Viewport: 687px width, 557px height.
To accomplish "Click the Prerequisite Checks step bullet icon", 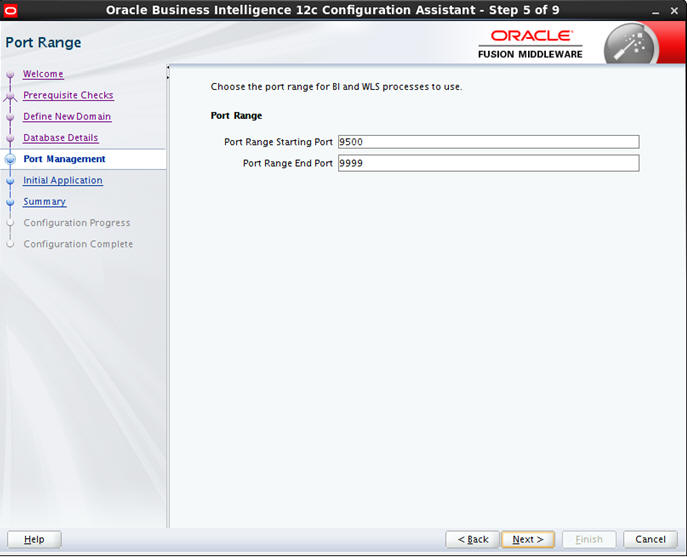I will click(x=10, y=96).
